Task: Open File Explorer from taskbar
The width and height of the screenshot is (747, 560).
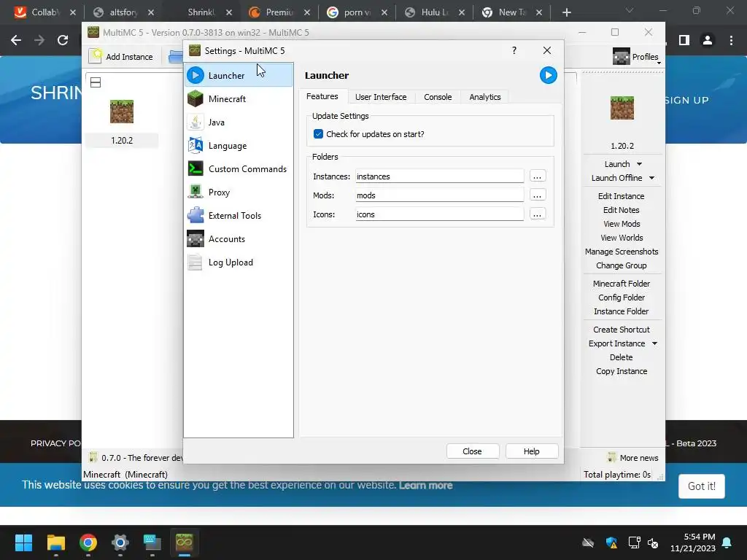Action: tap(55, 542)
